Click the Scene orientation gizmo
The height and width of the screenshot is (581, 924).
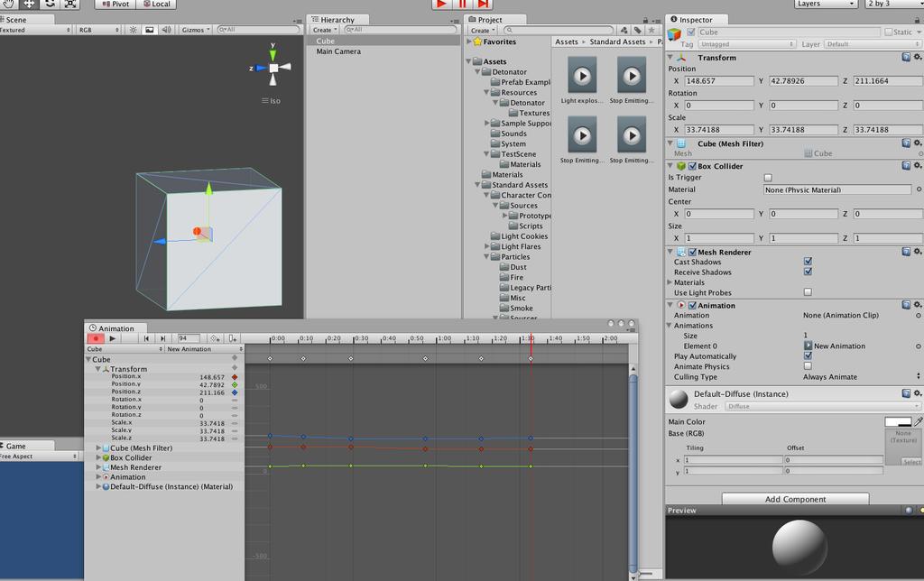(273, 67)
